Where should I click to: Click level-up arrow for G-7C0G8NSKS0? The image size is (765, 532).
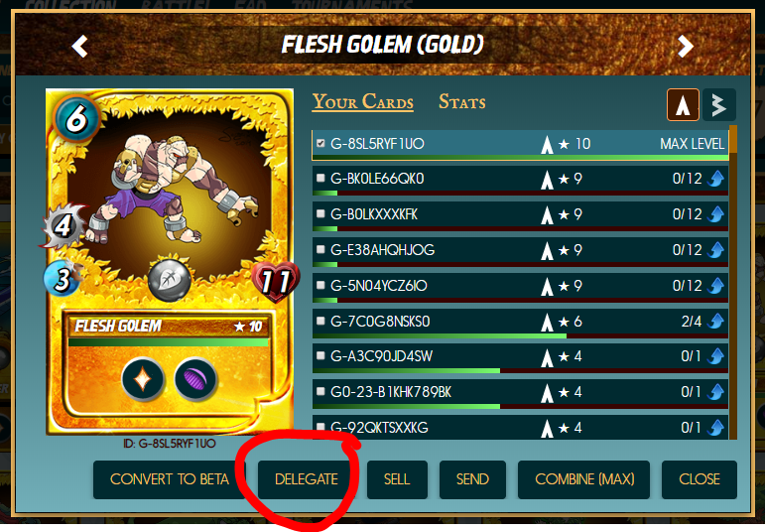click(715, 322)
